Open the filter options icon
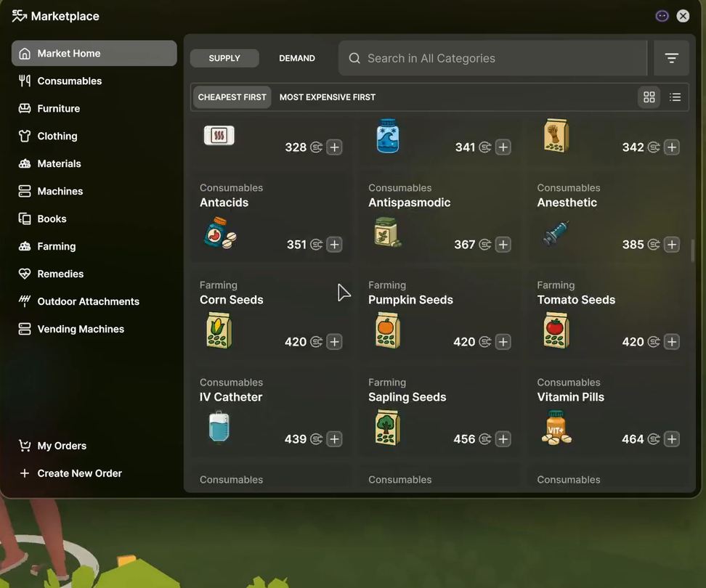This screenshot has height=588, width=706. tap(671, 58)
